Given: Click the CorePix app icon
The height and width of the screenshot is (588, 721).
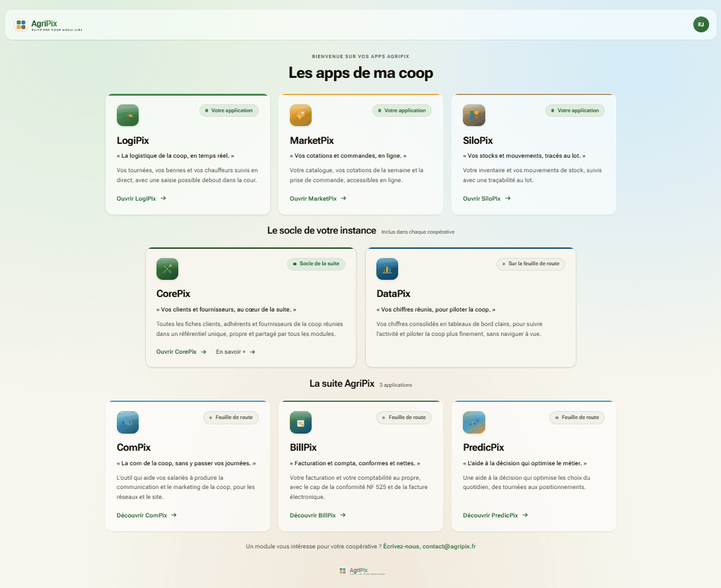Looking at the screenshot, I should 168,269.
